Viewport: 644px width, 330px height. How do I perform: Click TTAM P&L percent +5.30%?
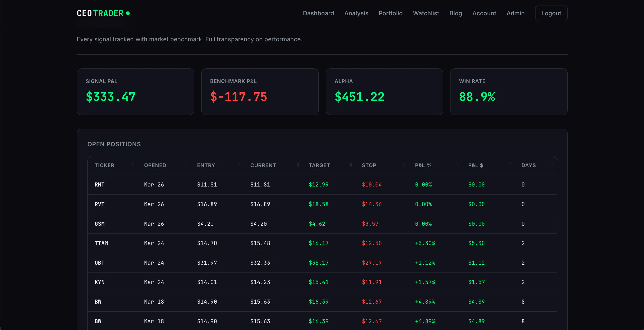pos(425,243)
